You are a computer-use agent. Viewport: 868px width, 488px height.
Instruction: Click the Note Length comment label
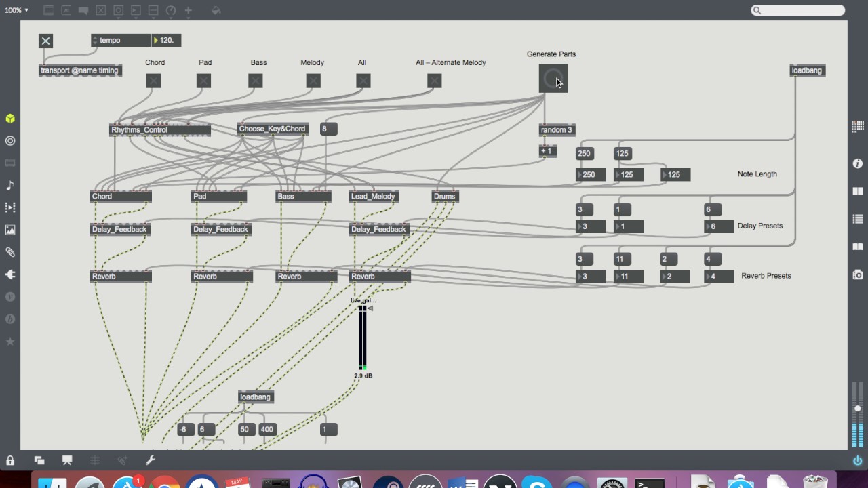757,174
